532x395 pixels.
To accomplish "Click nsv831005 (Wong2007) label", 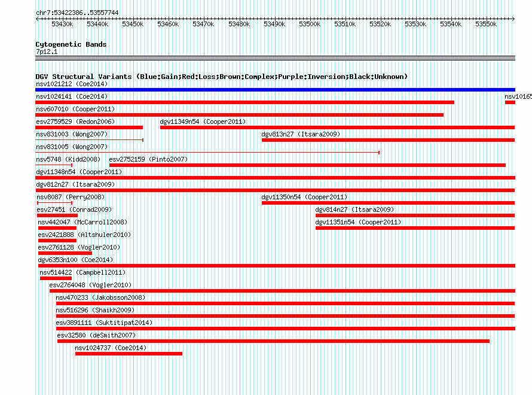I will [x=72, y=147].
